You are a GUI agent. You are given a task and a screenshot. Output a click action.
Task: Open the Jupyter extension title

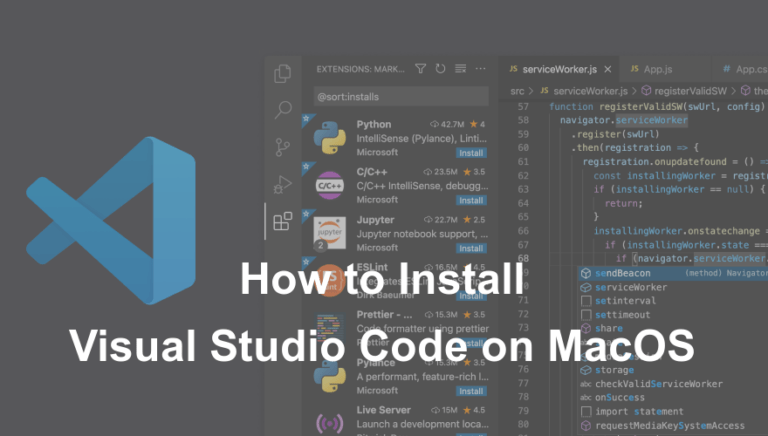point(375,220)
